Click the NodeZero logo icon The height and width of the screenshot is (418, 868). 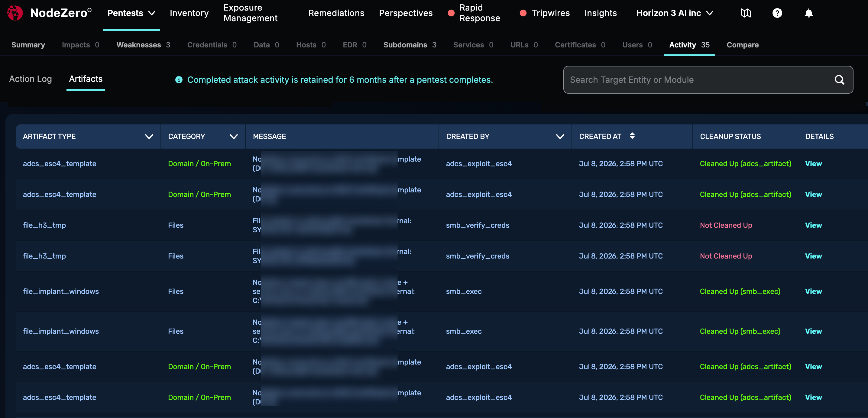(x=15, y=13)
